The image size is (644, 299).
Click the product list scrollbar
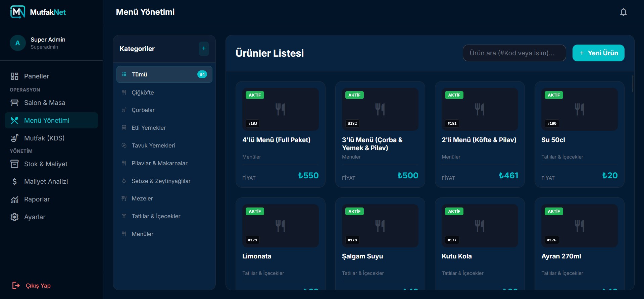coord(633,84)
